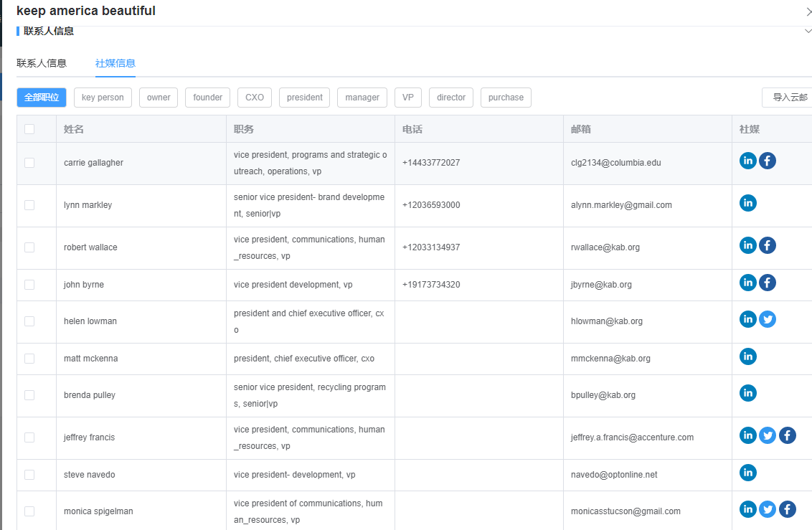Select the brenda pulley row checkbox
This screenshot has width=812, height=530.
[x=29, y=395]
